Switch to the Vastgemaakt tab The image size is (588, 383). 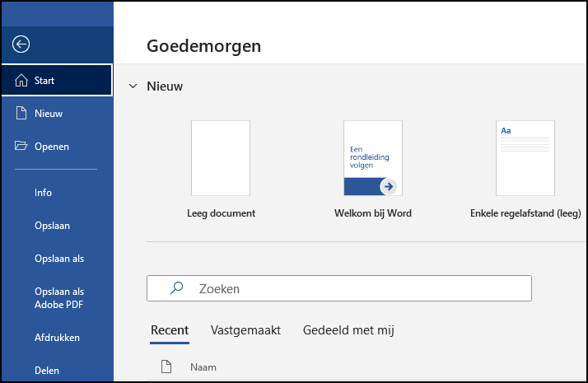click(245, 330)
